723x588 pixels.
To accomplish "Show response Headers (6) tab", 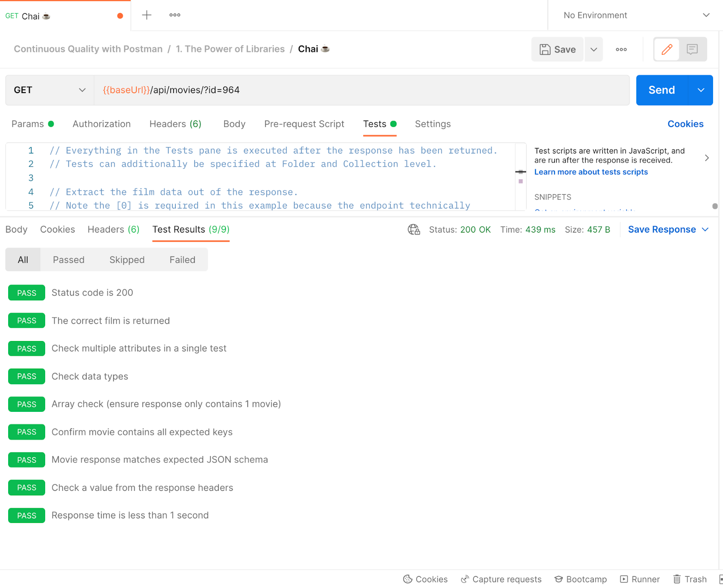I will 113,229.
